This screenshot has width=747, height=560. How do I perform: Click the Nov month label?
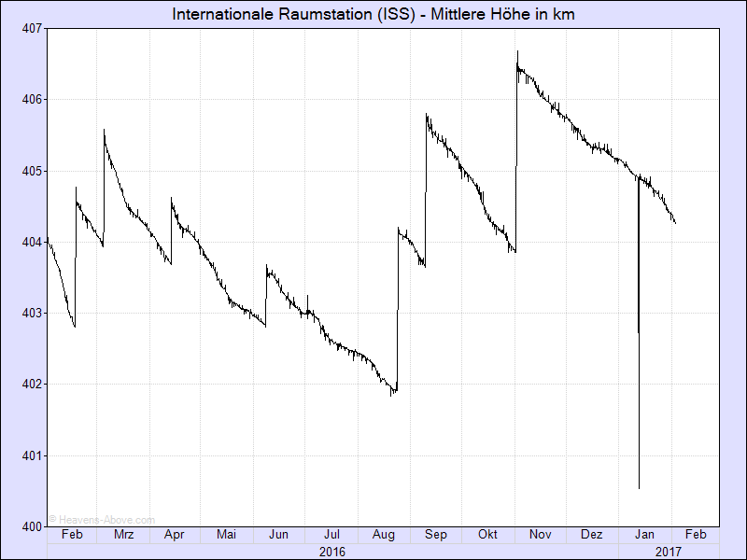pos(539,536)
